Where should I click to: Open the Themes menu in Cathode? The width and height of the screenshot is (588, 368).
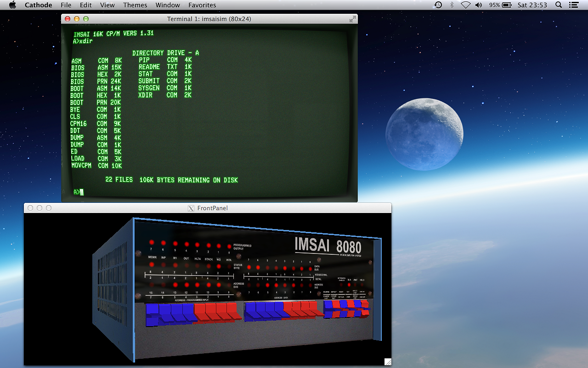135,5
